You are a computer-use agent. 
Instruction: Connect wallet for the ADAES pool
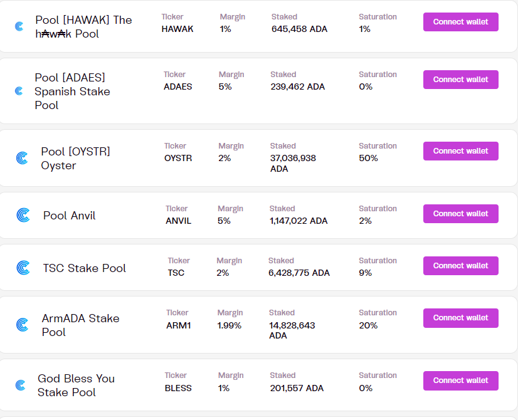(x=460, y=80)
